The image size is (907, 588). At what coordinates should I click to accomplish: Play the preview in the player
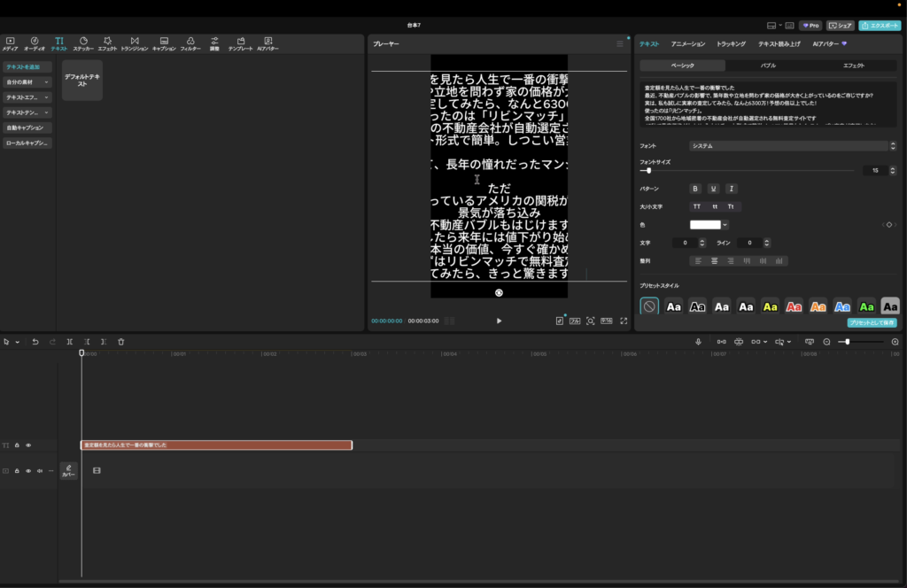[x=500, y=321]
